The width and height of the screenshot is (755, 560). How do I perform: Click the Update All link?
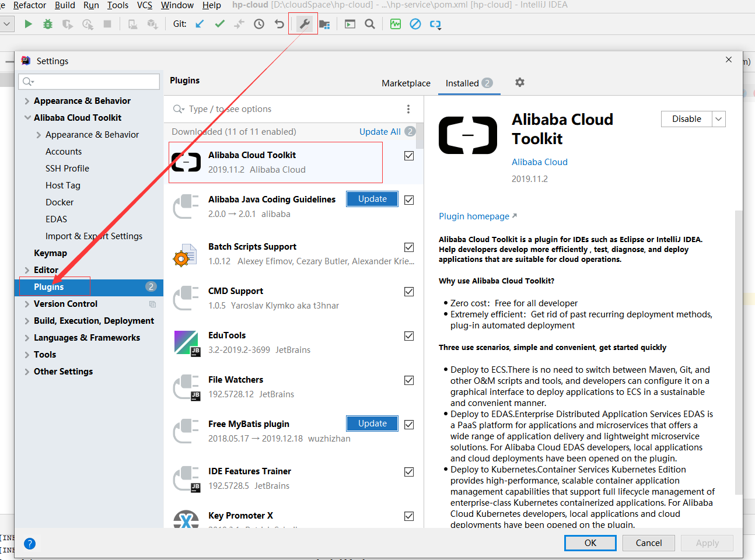click(380, 132)
